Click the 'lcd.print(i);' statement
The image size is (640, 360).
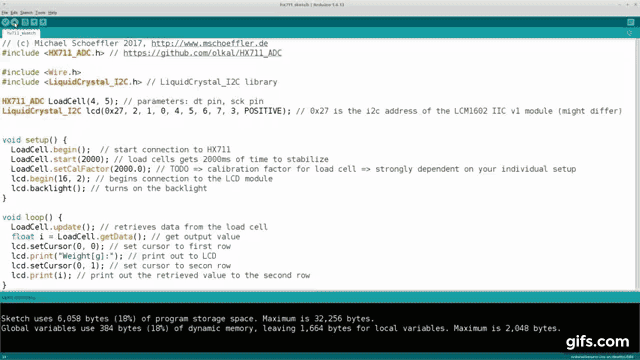pos(41,276)
